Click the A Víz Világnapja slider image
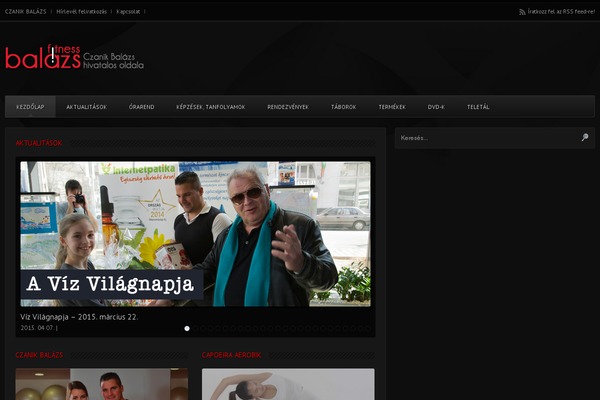 coord(195,234)
